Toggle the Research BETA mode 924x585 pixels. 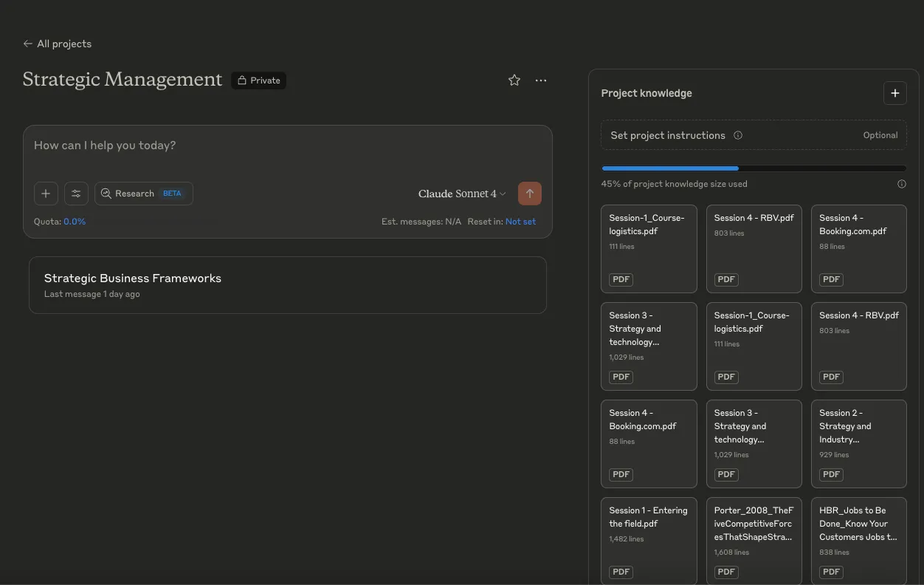click(144, 194)
